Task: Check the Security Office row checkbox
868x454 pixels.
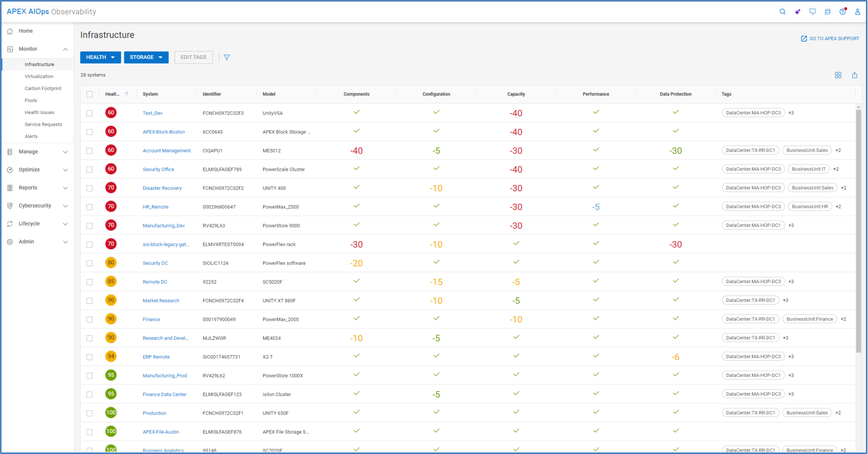Action: (89, 169)
